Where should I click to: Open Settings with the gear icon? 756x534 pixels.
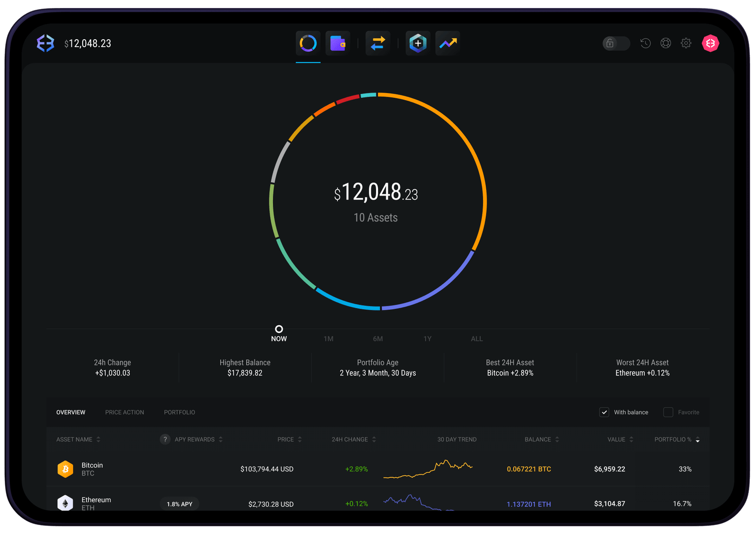(686, 43)
